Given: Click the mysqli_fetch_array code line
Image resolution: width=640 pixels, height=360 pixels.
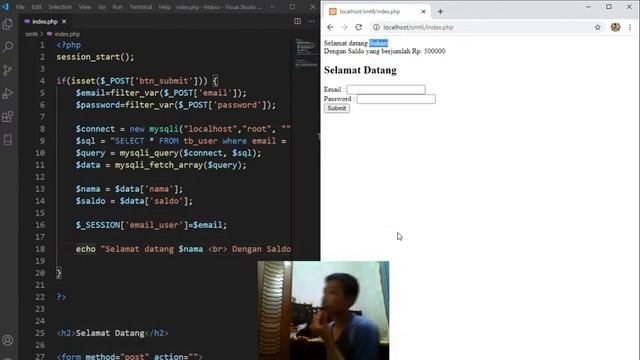Looking at the screenshot, I should (x=161, y=165).
